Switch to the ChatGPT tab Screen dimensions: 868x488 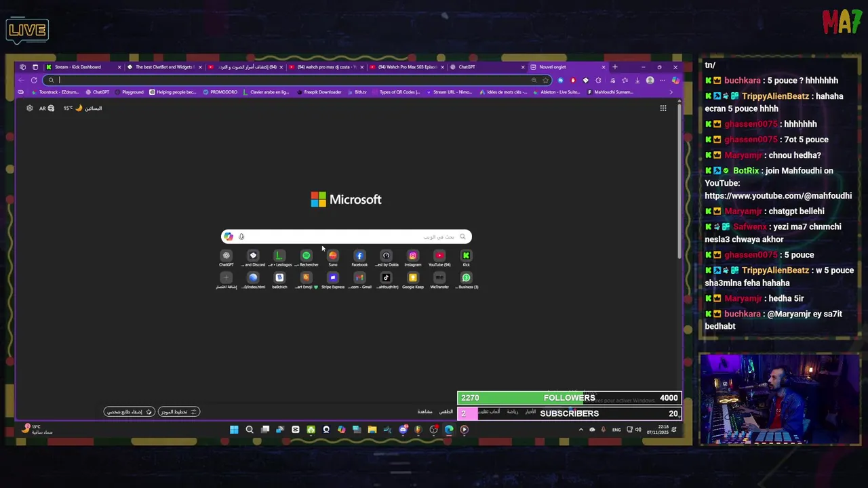pyautogui.click(x=486, y=67)
